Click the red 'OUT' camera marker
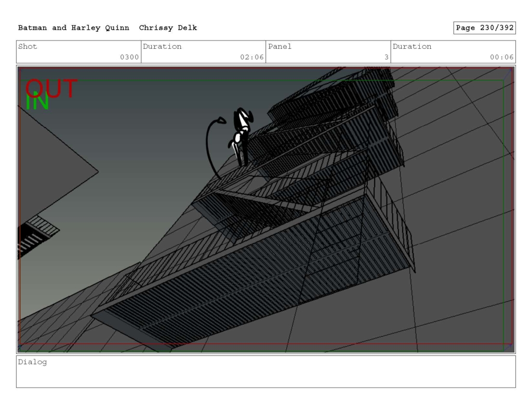 tap(51, 88)
